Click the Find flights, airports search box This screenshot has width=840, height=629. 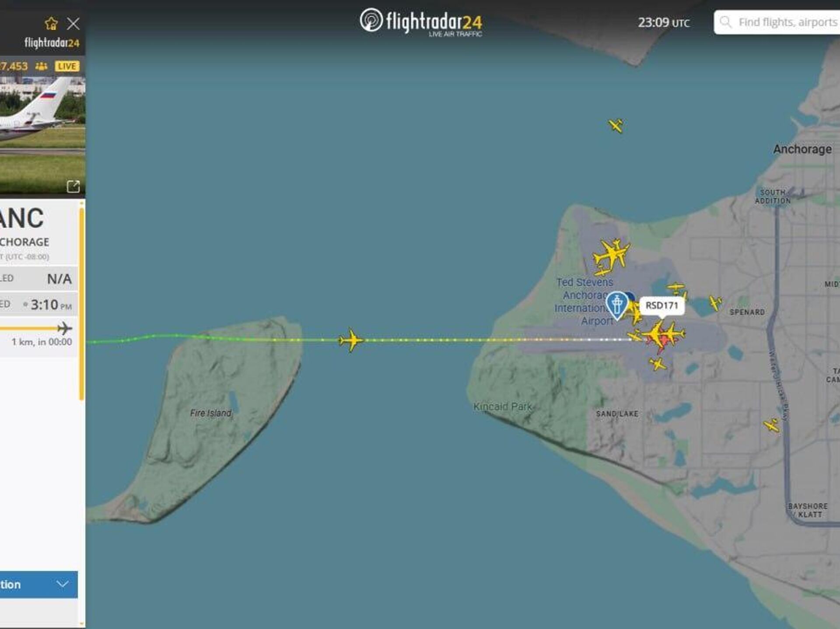point(777,22)
